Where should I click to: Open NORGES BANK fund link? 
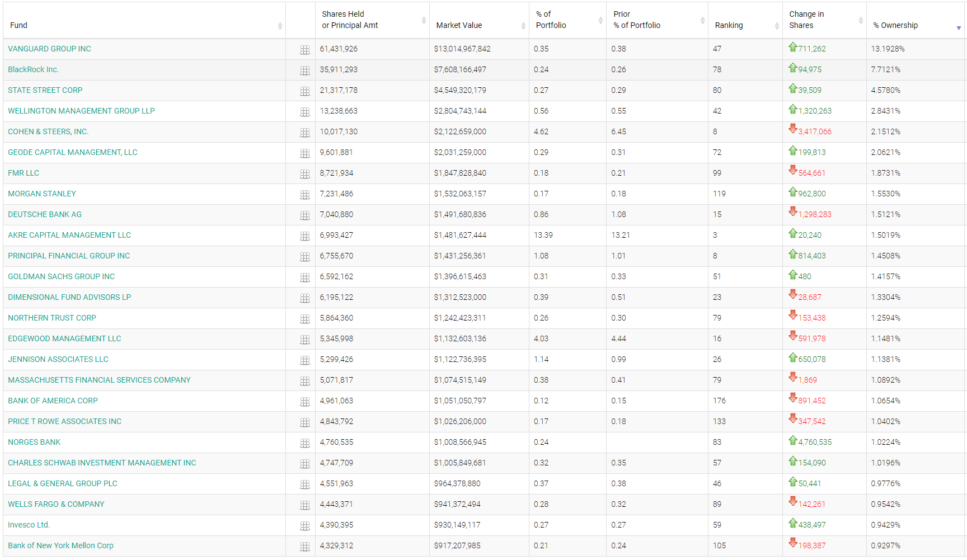[x=34, y=442]
